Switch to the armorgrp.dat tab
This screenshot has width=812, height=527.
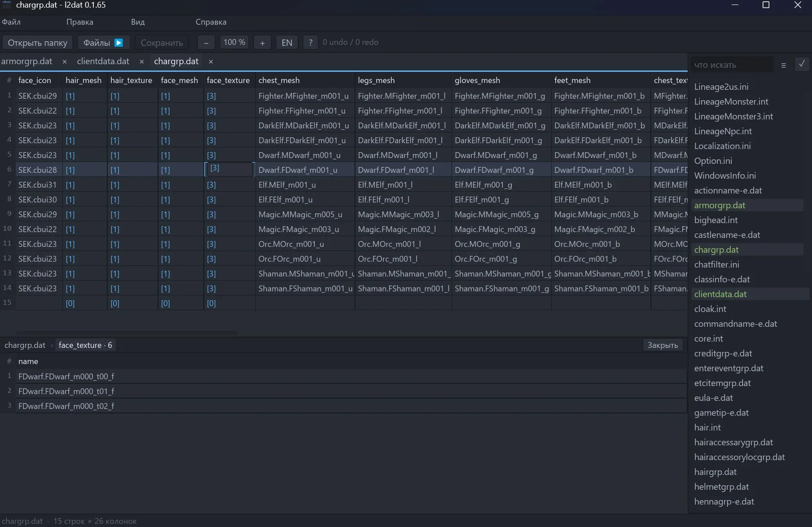(x=27, y=61)
